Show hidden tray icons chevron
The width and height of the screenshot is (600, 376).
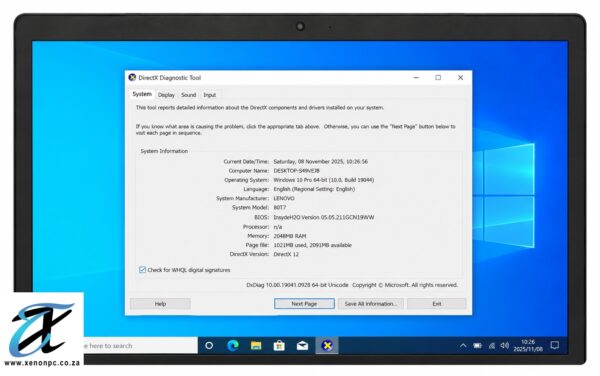[463, 346]
